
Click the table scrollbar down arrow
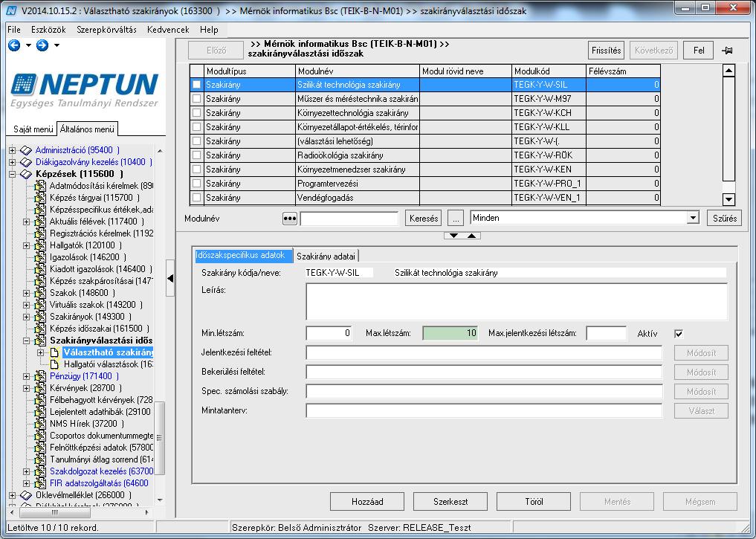point(728,199)
